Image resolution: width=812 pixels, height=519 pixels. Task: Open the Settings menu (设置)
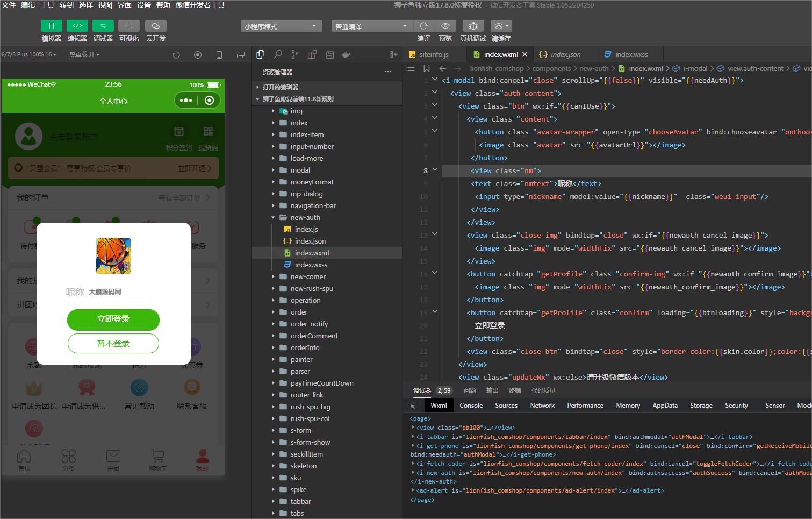[x=143, y=5]
